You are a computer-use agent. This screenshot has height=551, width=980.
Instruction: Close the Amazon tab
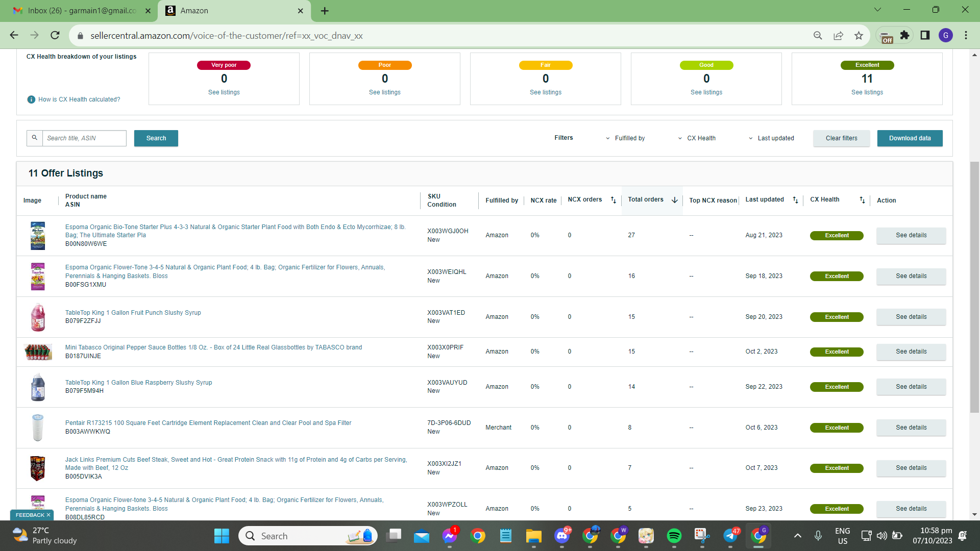coord(301,11)
